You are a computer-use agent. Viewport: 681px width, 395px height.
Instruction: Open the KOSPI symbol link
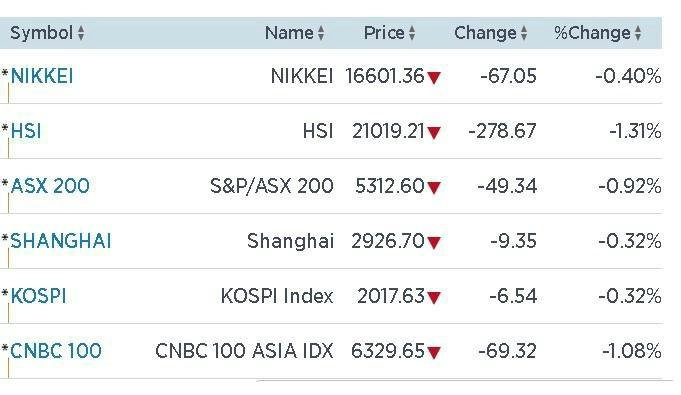(x=38, y=296)
